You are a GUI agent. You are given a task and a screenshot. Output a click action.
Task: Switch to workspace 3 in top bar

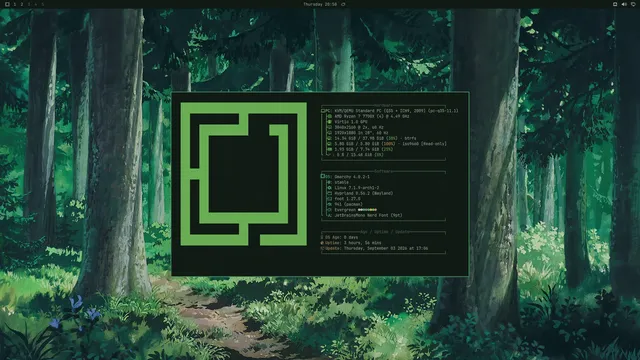(x=29, y=4)
